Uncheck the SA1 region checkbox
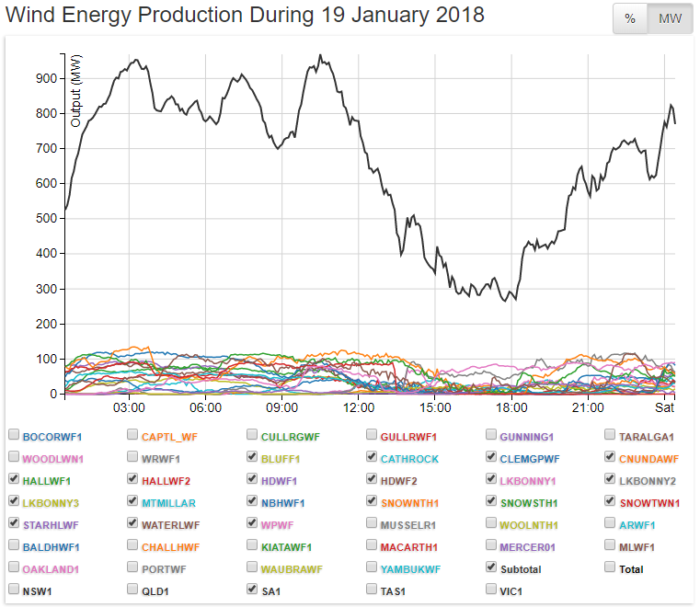 [x=253, y=590]
